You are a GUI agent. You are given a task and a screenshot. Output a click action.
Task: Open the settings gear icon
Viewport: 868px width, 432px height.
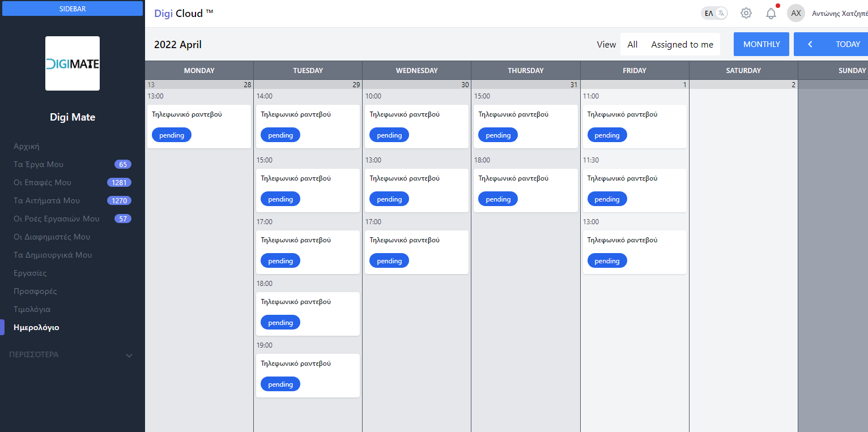[746, 13]
